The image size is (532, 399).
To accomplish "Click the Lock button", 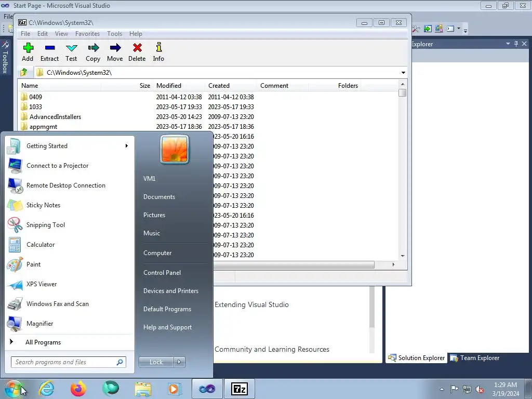I will pos(156,362).
